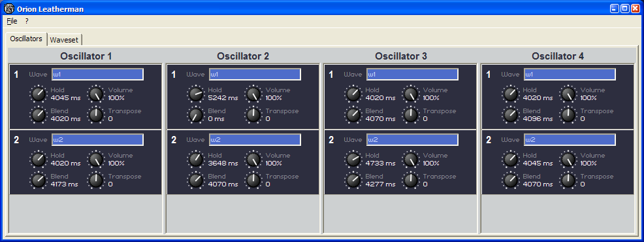This screenshot has height=242, width=644.
Task: Click Oscillator 3 section 1 Transpose knob
Action: click(411, 115)
